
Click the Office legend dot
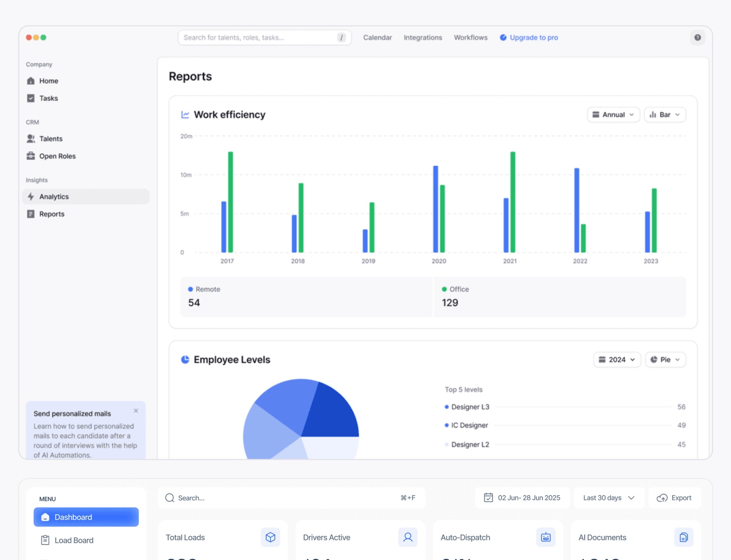[x=444, y=289]
